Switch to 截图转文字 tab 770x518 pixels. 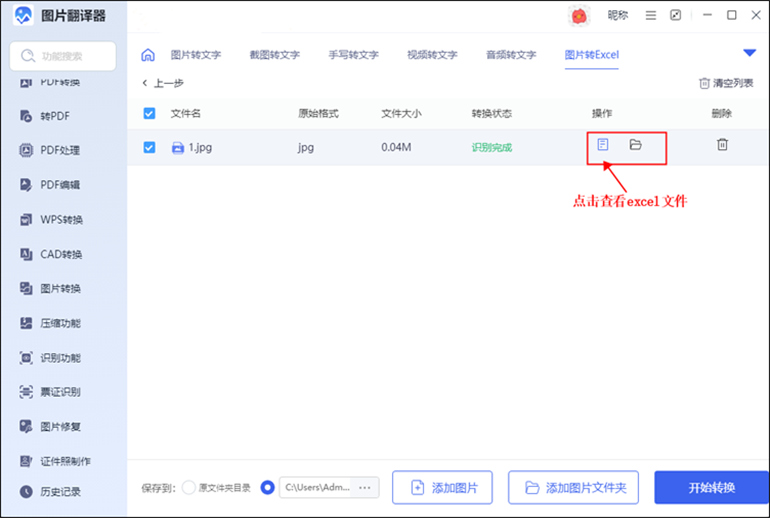point(275,55)
